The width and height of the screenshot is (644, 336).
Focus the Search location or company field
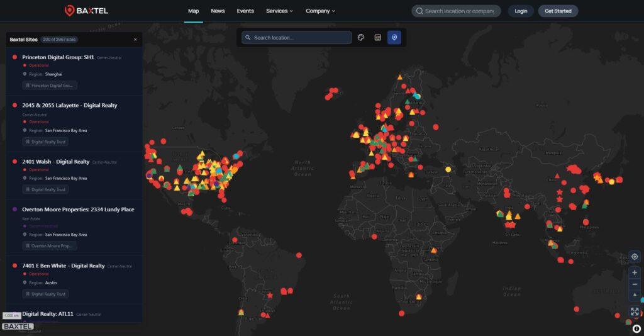coord(456,11)
